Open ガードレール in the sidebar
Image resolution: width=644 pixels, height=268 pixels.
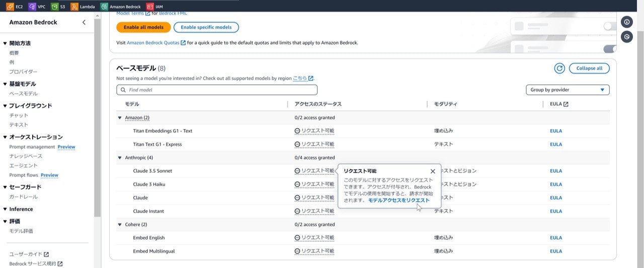point(23,197)
